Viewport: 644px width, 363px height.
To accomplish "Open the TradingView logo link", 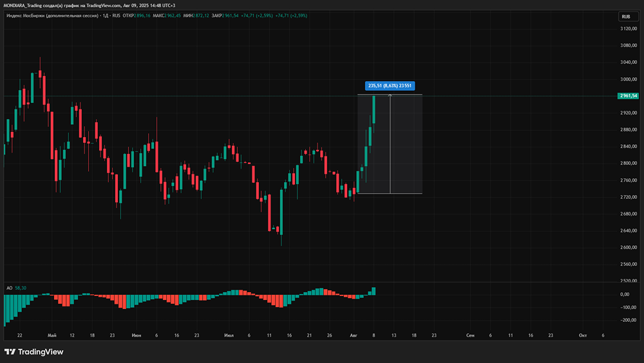I will 34,352.
